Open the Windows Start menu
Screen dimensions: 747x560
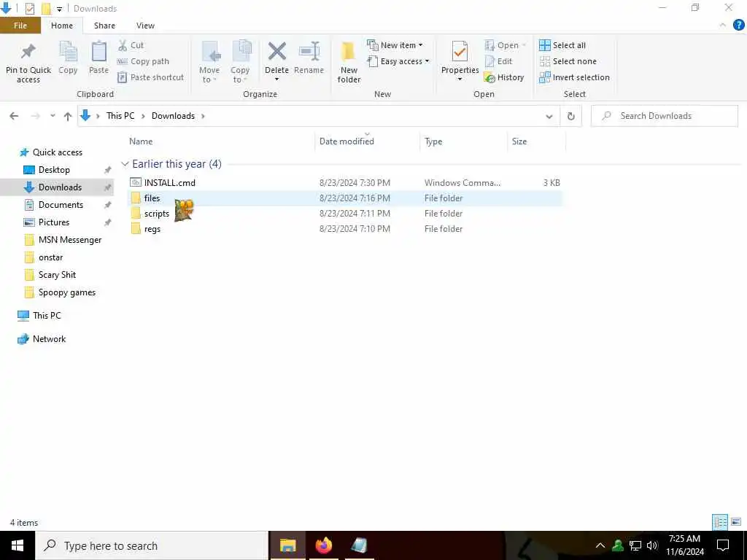[18, 545]
